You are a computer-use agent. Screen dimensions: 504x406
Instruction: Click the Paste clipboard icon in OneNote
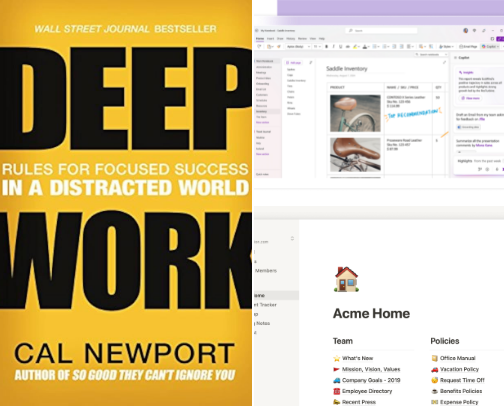coord(269,47)
